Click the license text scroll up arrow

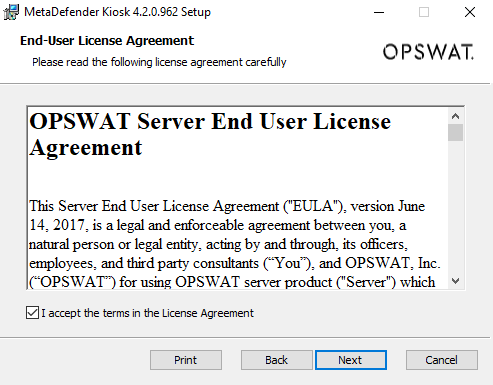[455, 116]
